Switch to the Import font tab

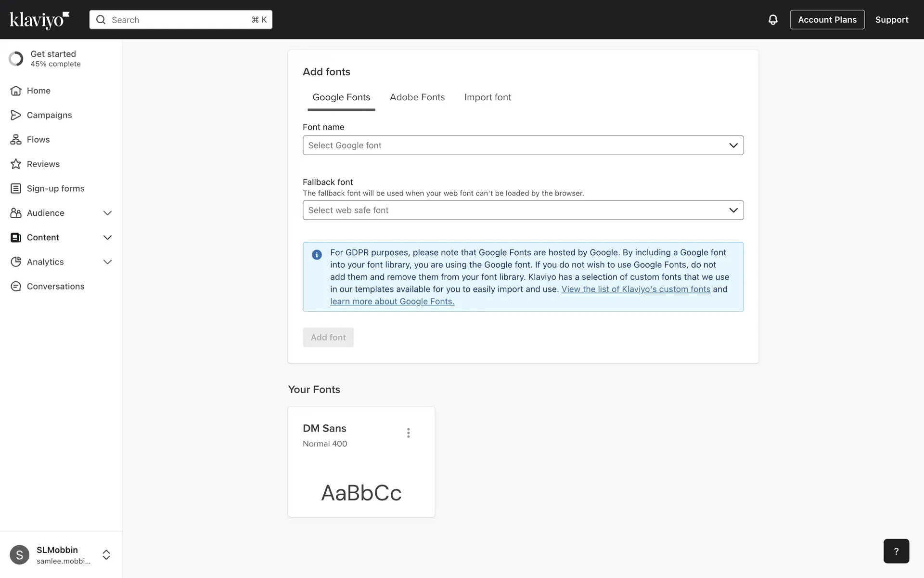pyautogui.click(x=487, y=97)
